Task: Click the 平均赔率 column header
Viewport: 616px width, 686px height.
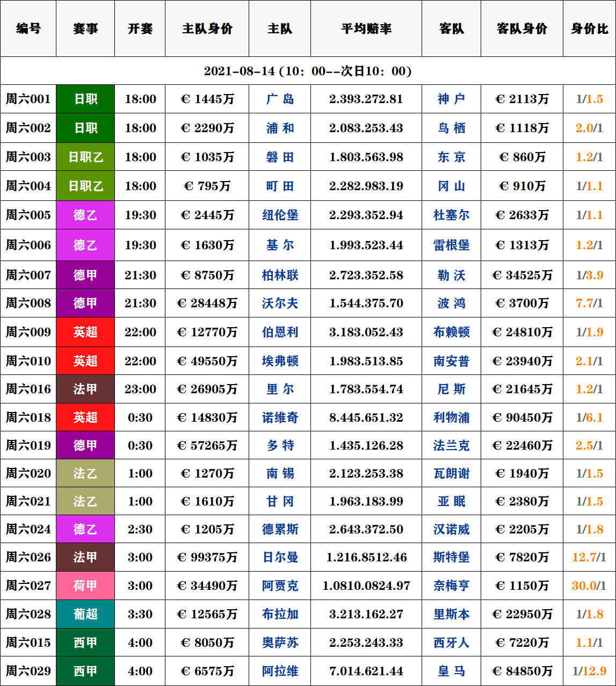Action: pos(366,28)
